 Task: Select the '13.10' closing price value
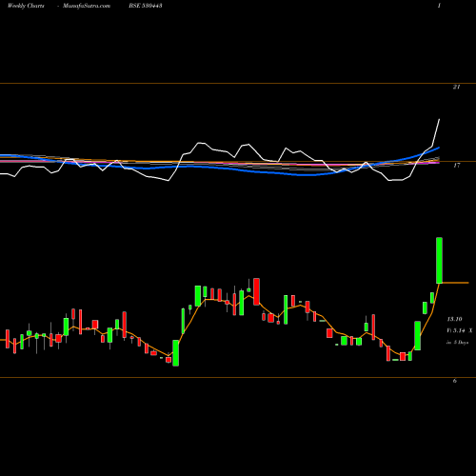pos(454,319)
